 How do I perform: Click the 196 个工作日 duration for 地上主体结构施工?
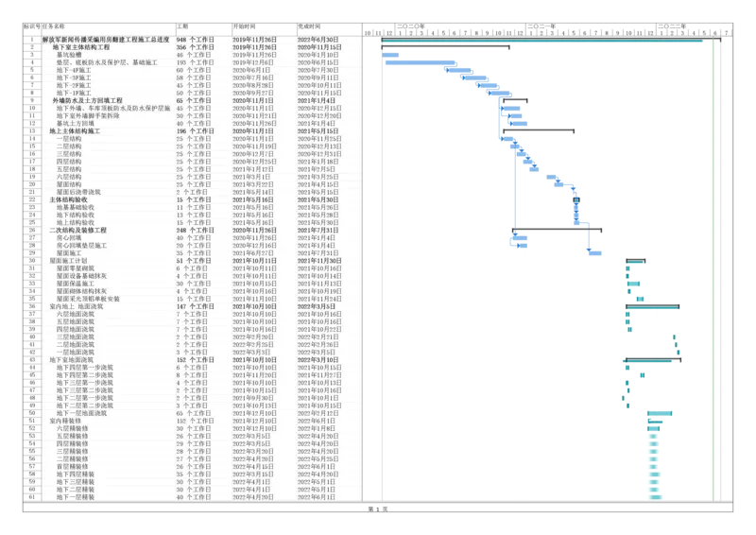(195, 130)
